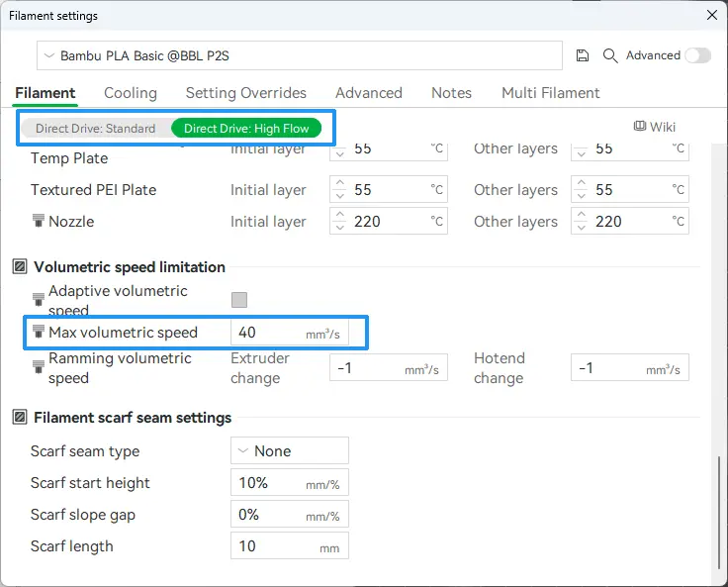Close the Filament settings dialog
The image size is (728, 587).
tap(712, 15)
